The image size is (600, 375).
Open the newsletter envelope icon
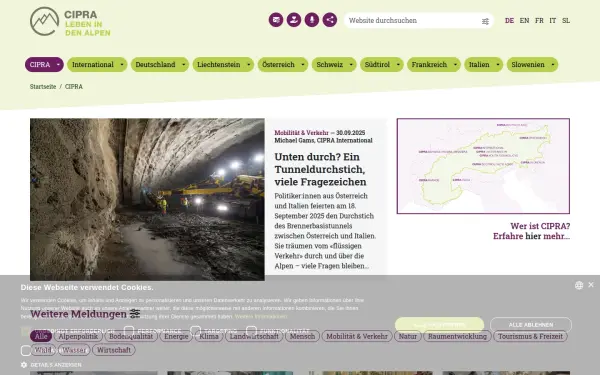276,20
